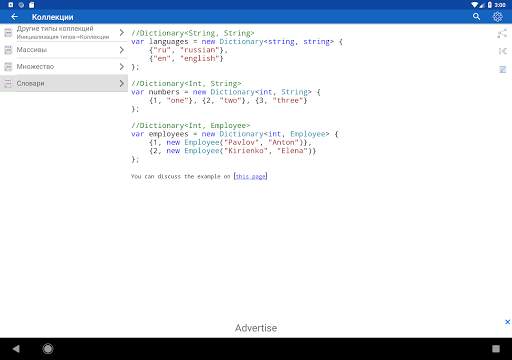Tap the Employee("Kirienko", "Elena") line
Screen dimensions: 512x360
[x=232, y=151]
